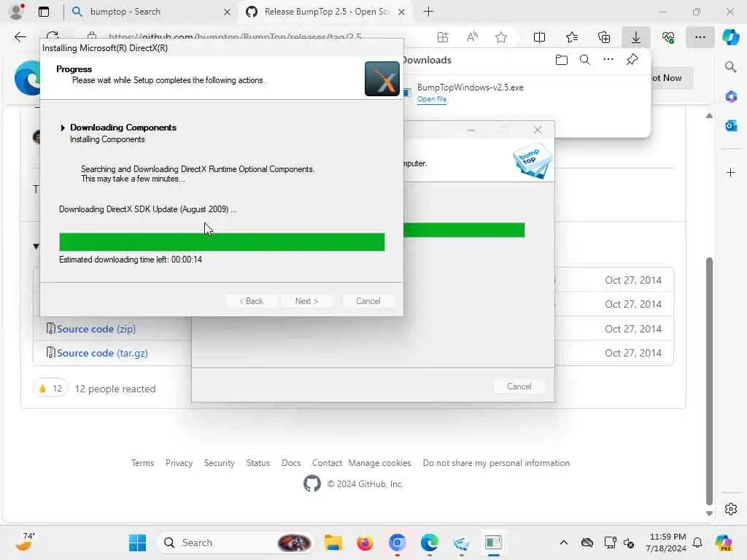Open Outlook in Edge sidebar
Image resolution: width=747 pixels, height=560 pixels.
[x=730, y=125]
